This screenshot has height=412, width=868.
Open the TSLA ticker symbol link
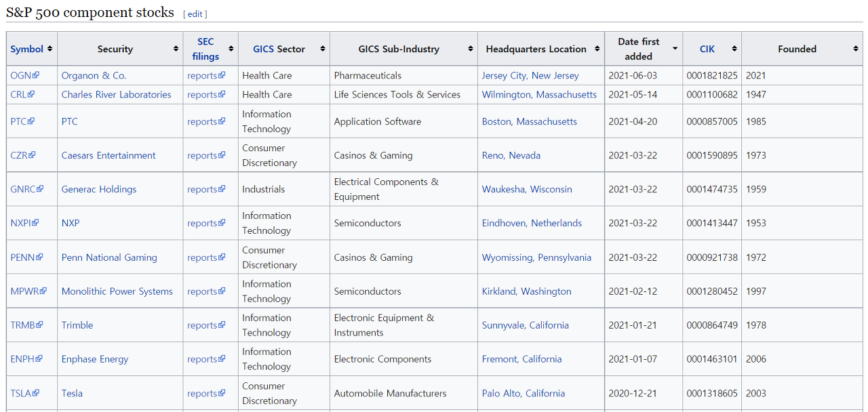24,393
